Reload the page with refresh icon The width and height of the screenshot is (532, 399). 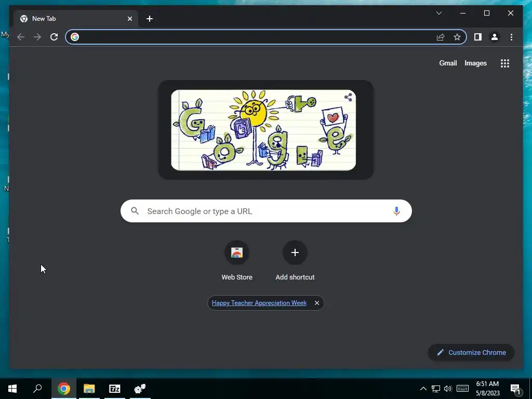(54, 37)
